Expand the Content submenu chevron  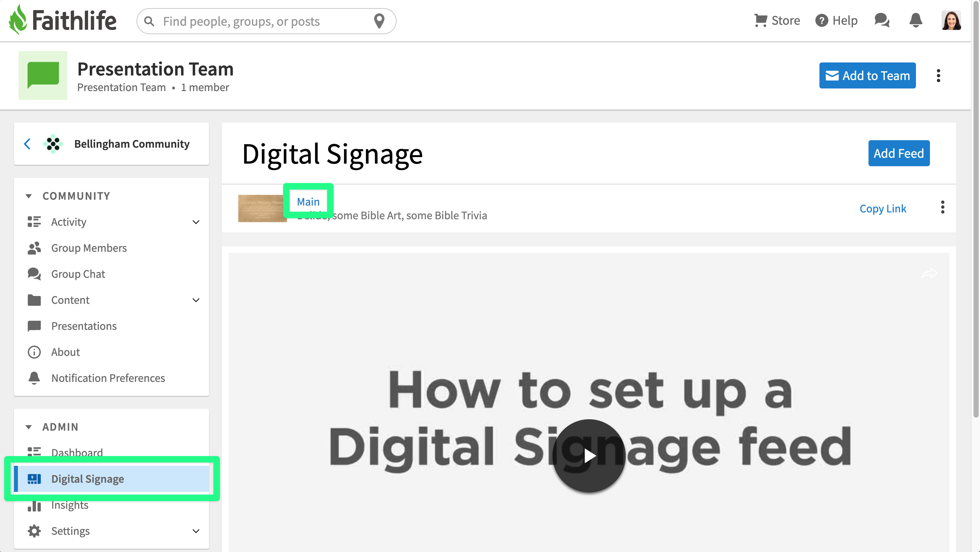coord(196,300)
